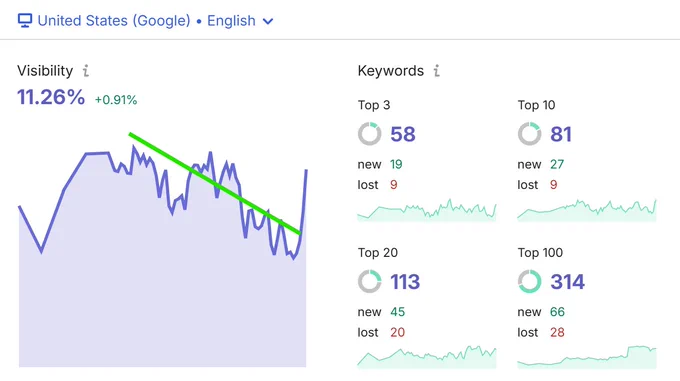Click the 66 new keywords in Top 100
This screenshot has height=381, width=680.
point(557,312)
